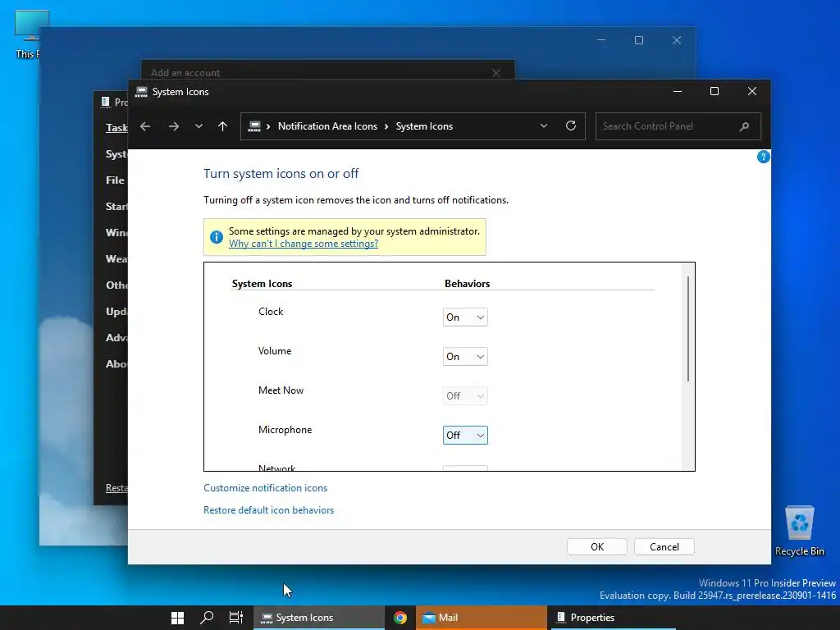Select Wea item in Properties sidebar
The image size is (840, 630).
116,259
